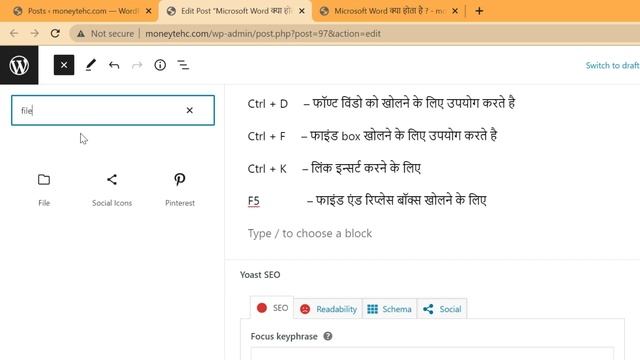Click the browser Back arrow

[14, 33]
